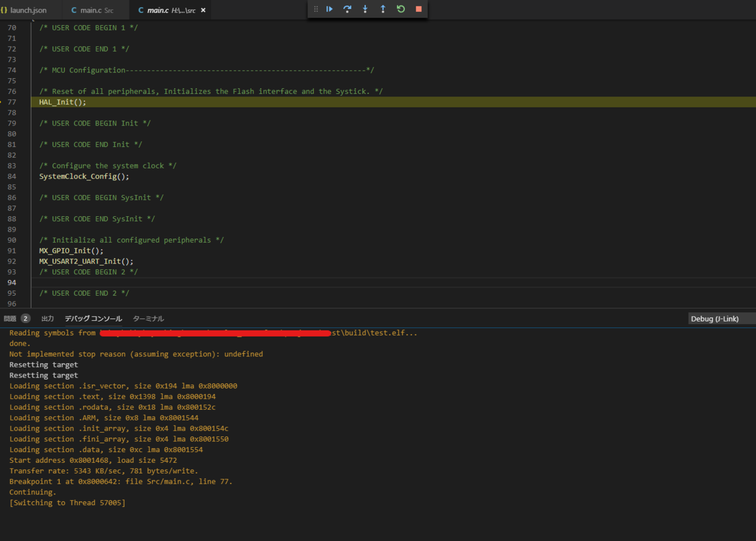Switch to the ターミナル panel tab
756x541 pixels.
[148, 318]
